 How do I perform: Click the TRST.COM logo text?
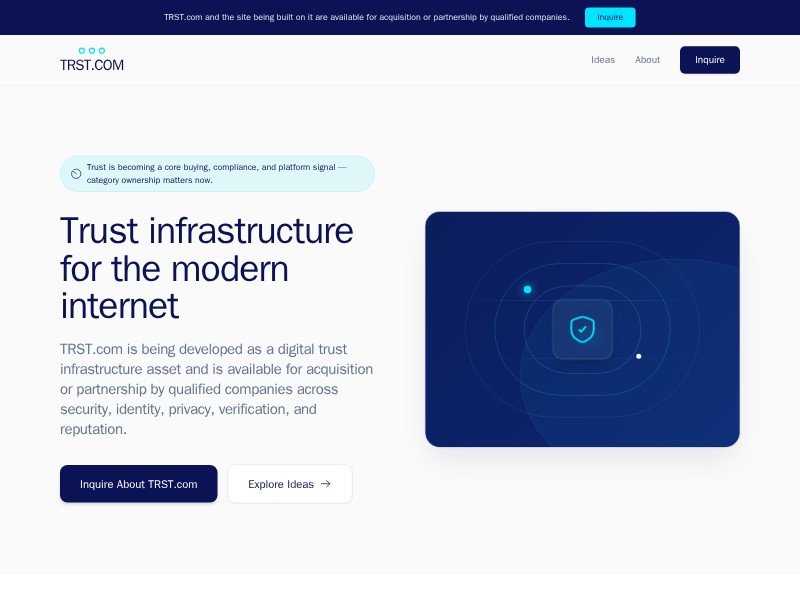coord(92,66)
